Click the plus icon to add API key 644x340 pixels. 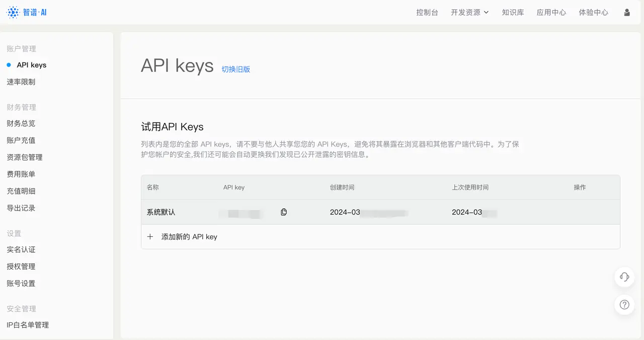tap(150, 236)
